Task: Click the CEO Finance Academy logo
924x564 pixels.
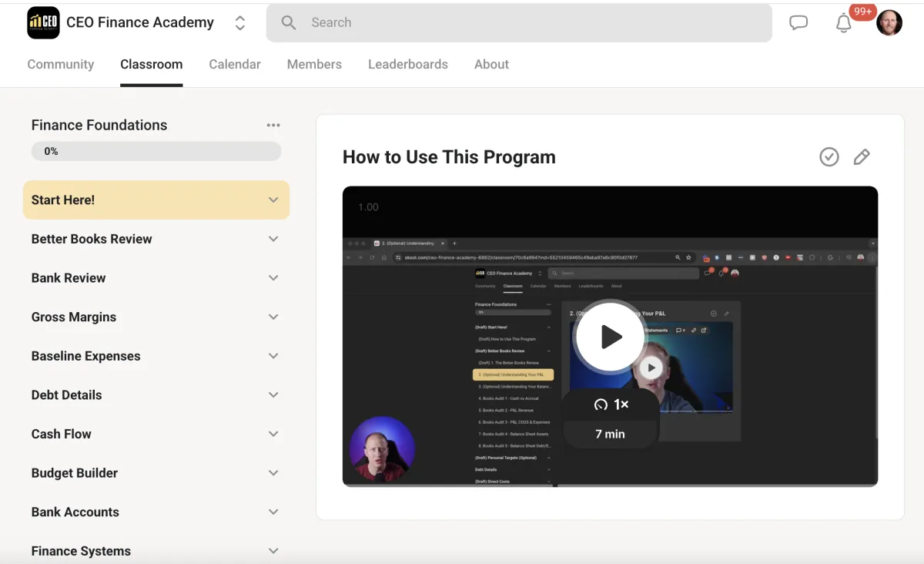Action: pos(43,23)
